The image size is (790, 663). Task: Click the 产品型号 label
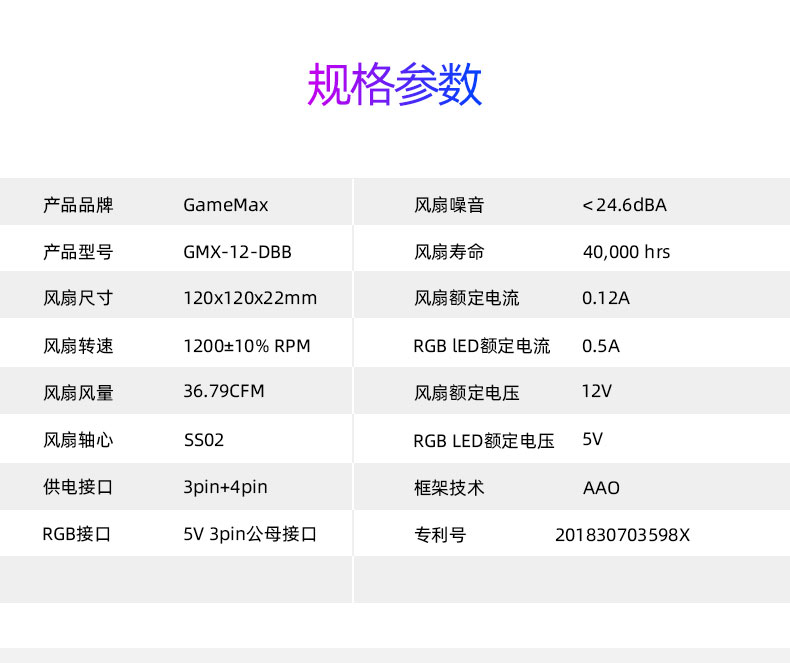78,252
